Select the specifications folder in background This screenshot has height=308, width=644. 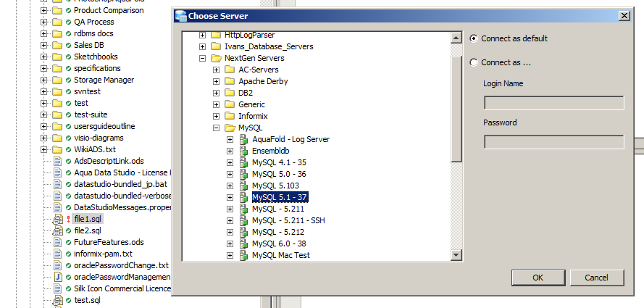[97, 68]
